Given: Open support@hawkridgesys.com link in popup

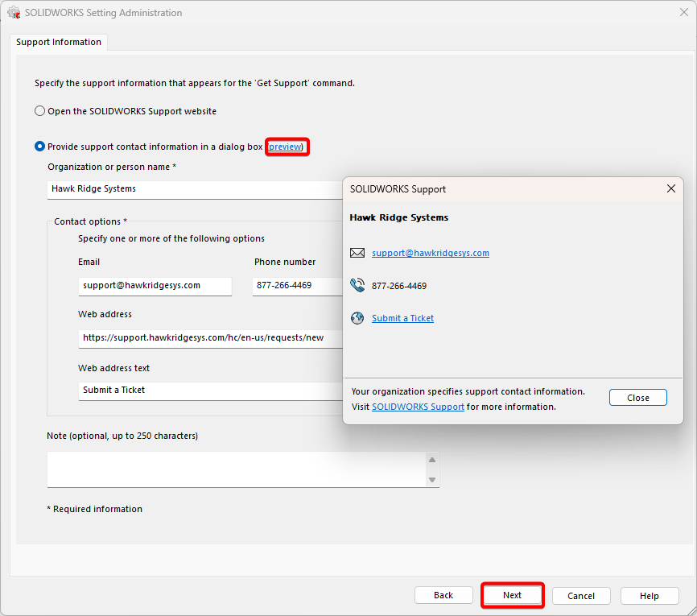Looking at the screenshot, I should [431, 253].
